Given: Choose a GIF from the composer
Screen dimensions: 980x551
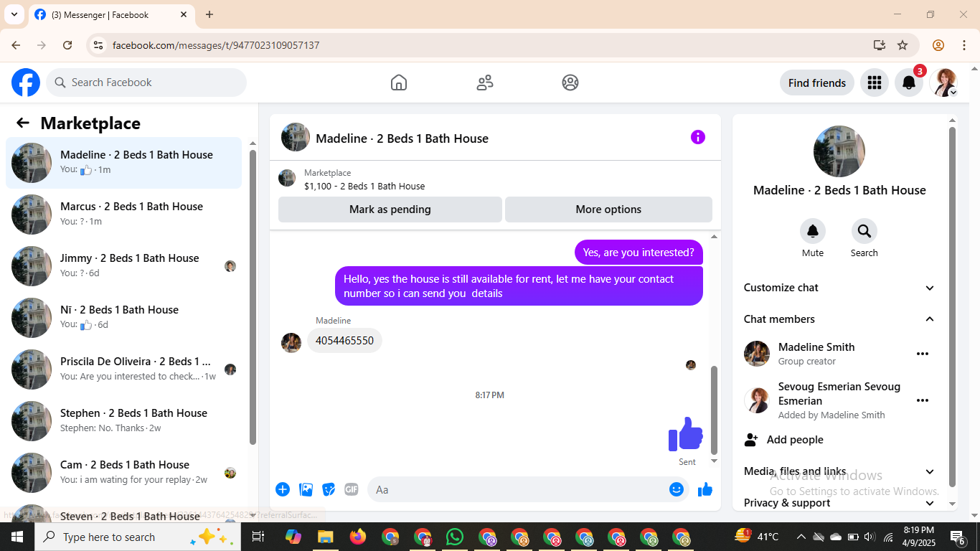Looking at the screenshot, I should (x=351, y=489).
